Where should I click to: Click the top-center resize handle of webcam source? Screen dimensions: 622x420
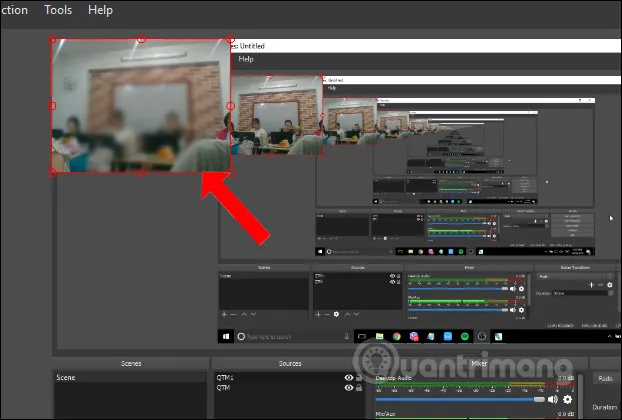(x=141, y=40)
